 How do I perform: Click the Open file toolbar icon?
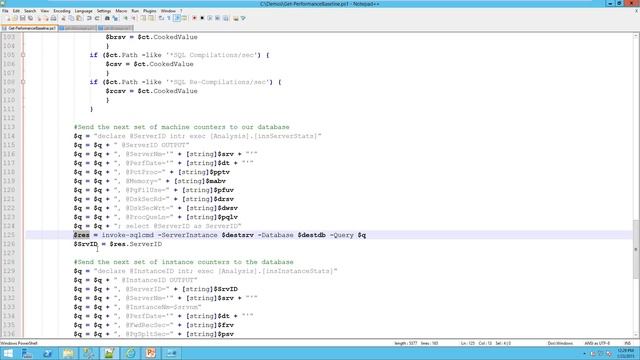[15, 18]
